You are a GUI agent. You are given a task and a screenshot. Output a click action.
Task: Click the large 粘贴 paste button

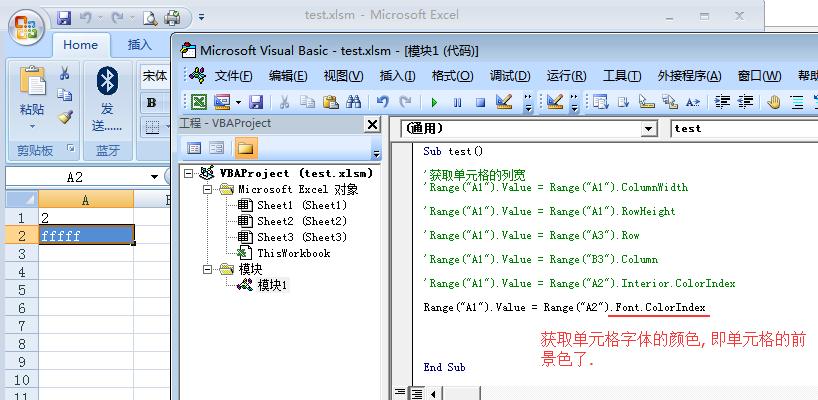coord(32,90)
